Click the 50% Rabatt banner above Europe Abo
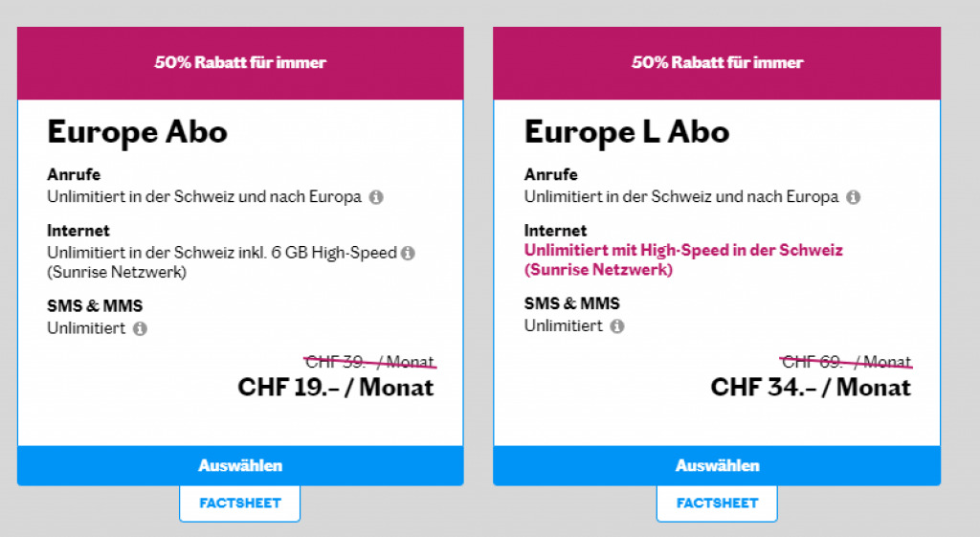 point(240,63)
